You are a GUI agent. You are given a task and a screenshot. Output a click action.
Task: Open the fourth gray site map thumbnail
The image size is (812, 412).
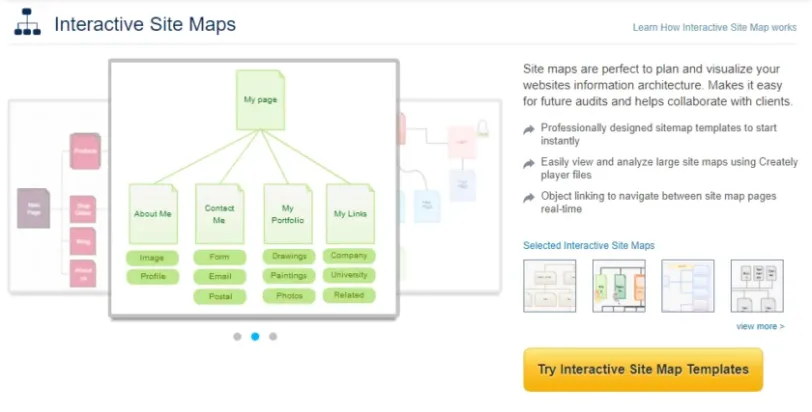coord(756,286)
